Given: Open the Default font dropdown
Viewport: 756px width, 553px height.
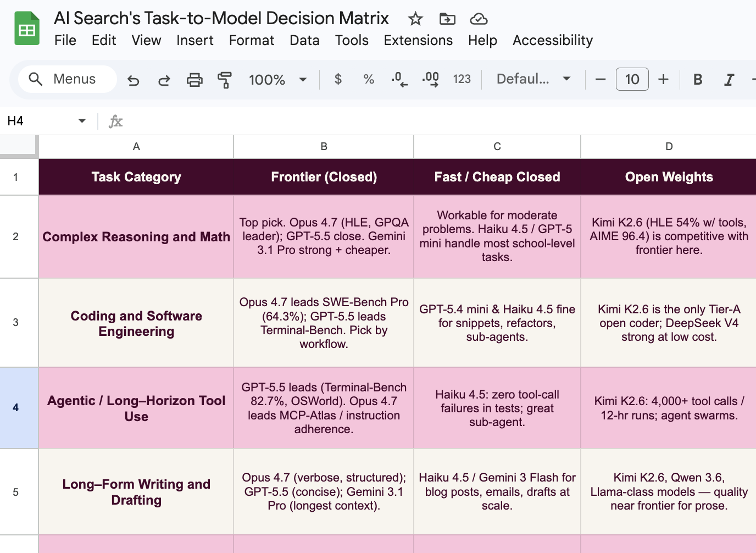Looking at the screenshot, I should point(533,79).
